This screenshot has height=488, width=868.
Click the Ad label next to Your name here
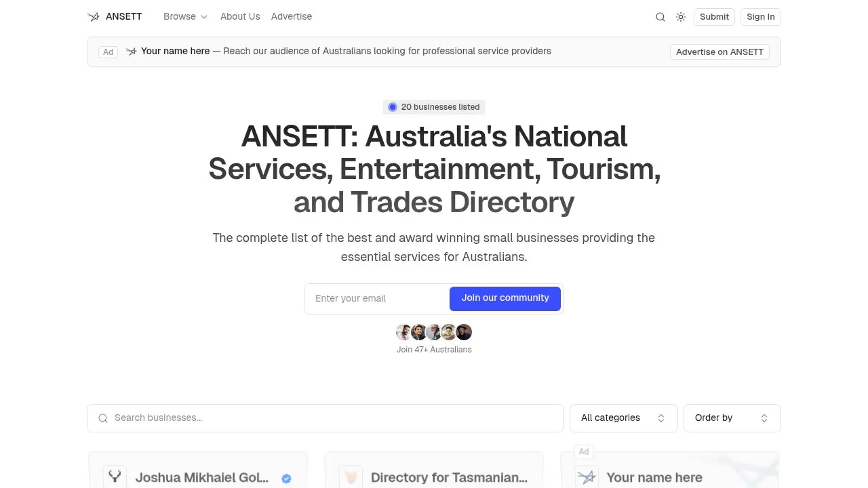(x=583, y=451)
